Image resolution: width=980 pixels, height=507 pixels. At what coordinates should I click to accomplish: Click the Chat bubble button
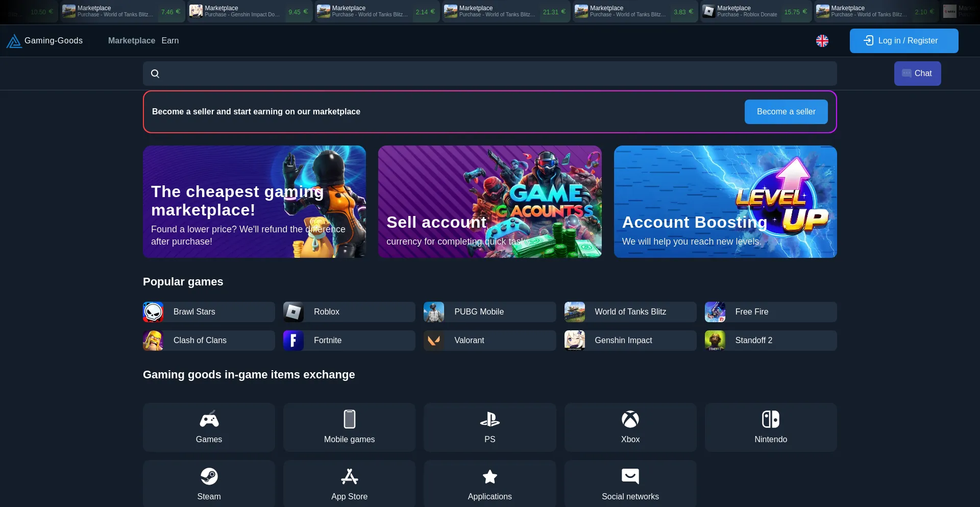pos(917,74)
